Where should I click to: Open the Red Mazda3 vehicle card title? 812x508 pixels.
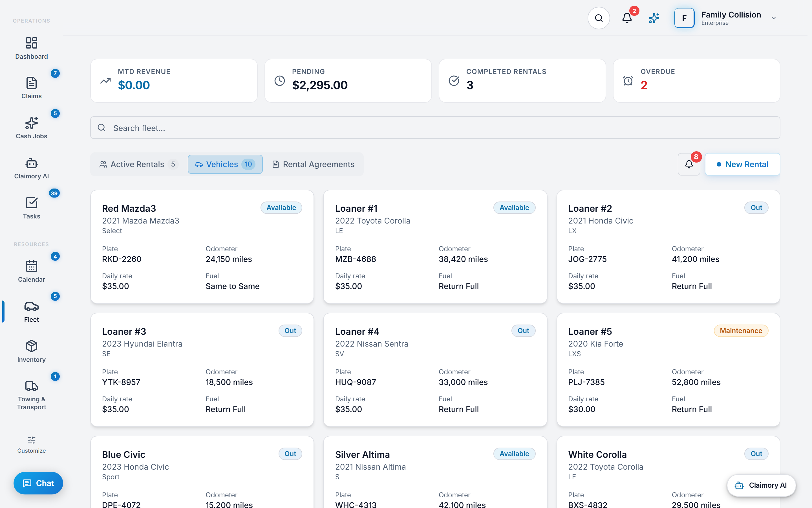tap(129, 208)
